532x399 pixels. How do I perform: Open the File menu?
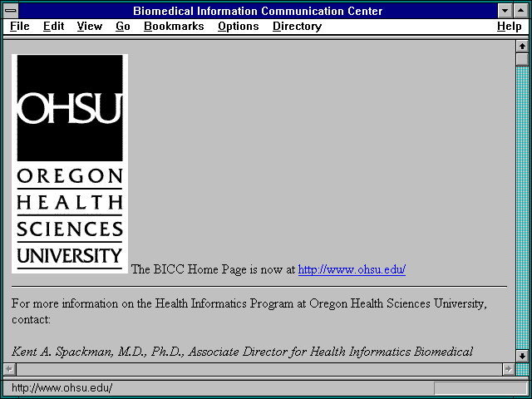[x=20, y=27]
